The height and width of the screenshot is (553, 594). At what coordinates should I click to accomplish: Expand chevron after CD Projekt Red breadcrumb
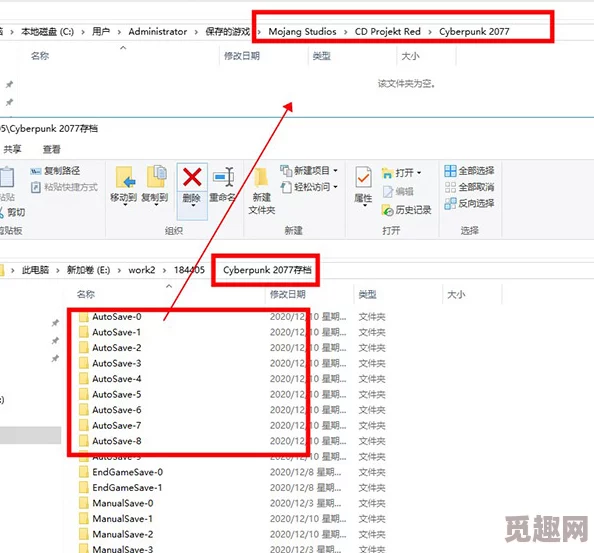[x=430, y=32]
